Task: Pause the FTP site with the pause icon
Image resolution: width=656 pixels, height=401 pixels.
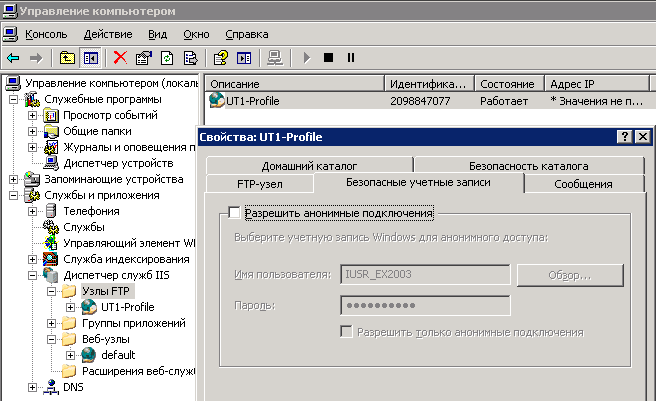Action: [350, 58]
